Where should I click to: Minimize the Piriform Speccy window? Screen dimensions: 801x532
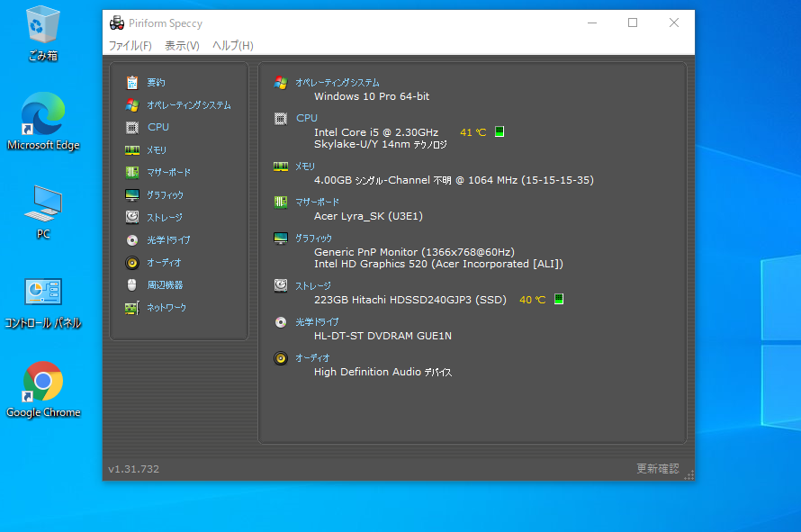592,23
